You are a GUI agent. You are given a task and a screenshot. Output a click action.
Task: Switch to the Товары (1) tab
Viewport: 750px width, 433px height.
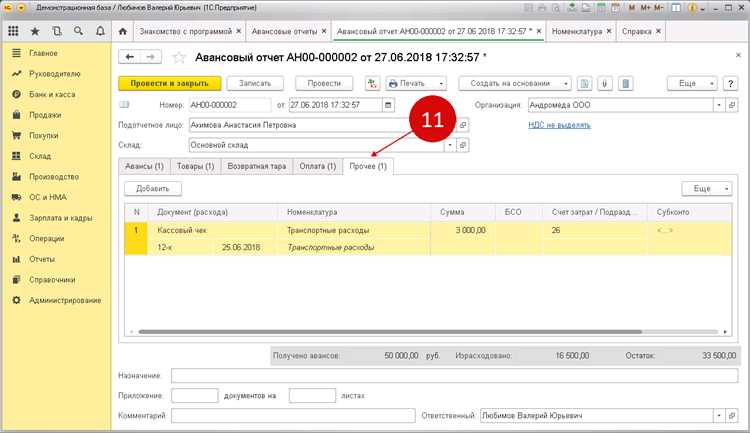pyautogui.click(x=195, y=166)
